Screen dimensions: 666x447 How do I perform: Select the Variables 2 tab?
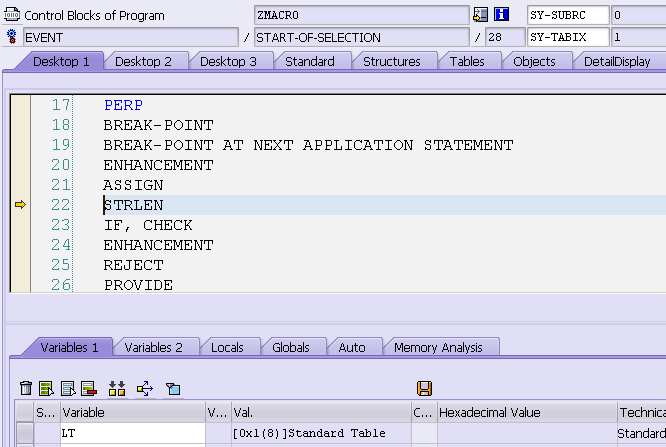coord(153,348)
